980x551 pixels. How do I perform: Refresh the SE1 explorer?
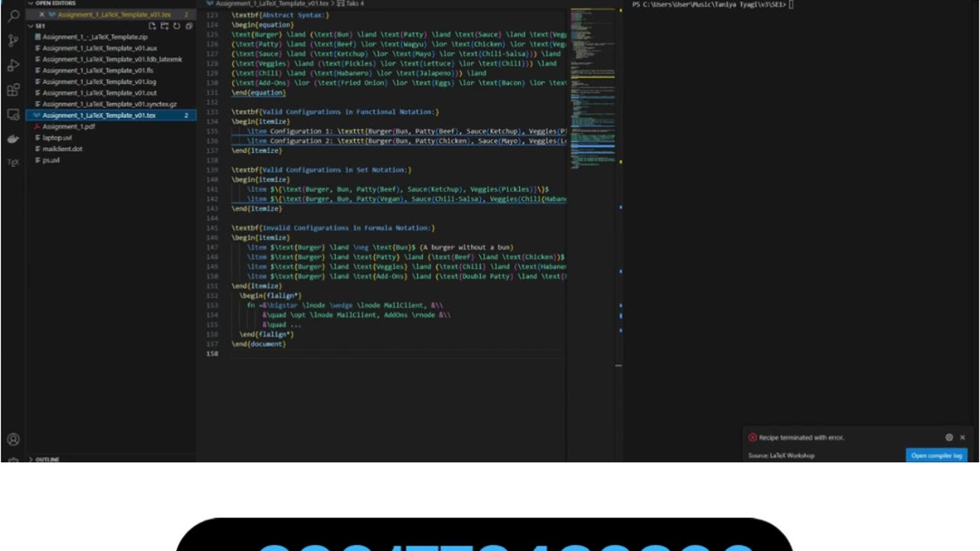176,26
